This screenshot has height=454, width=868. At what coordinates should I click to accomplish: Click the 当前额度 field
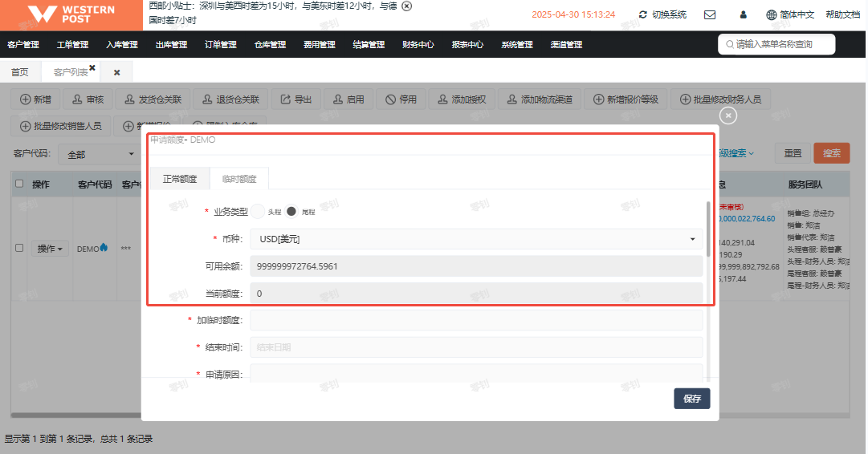[x=476, y=293]
